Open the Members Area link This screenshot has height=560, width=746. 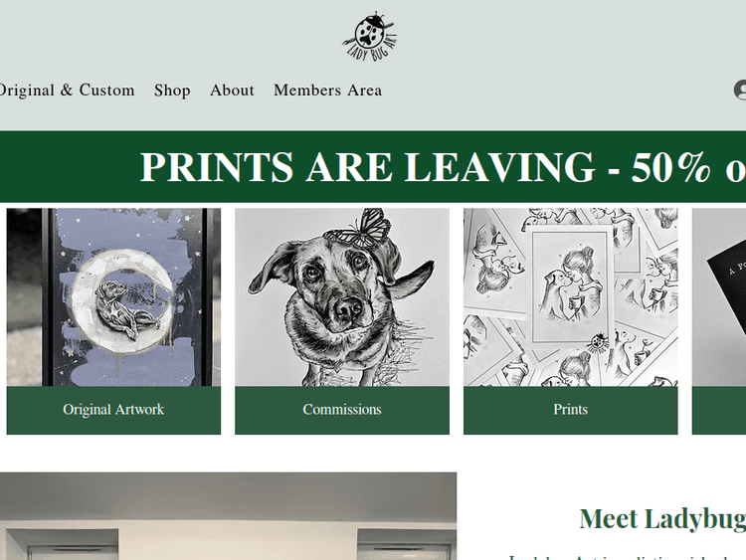(328, 90)
